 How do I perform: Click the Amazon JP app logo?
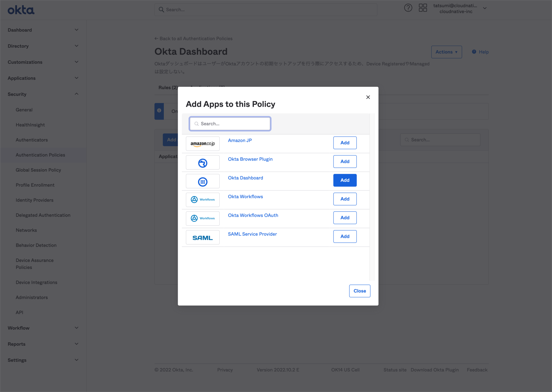click(202, 143)
